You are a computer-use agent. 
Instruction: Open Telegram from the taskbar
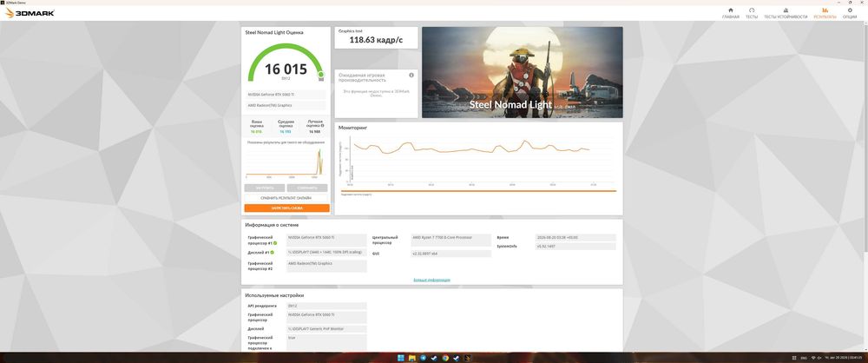pos(423,358)
